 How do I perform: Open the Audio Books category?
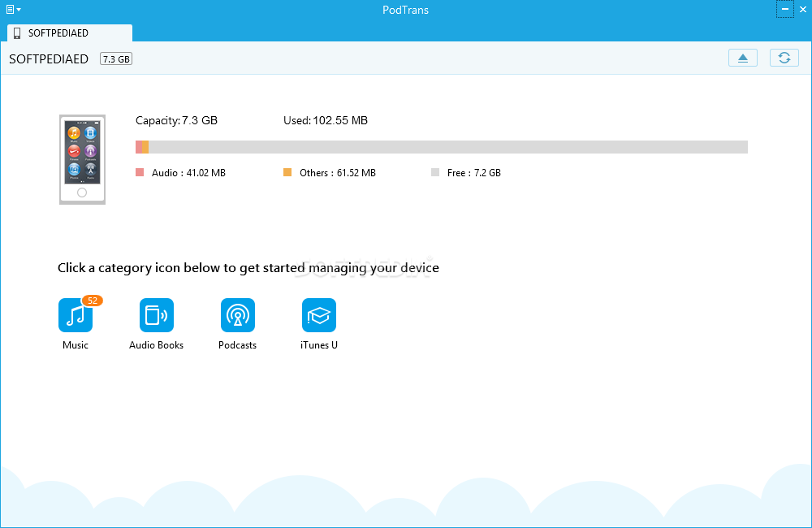(157, 315)
